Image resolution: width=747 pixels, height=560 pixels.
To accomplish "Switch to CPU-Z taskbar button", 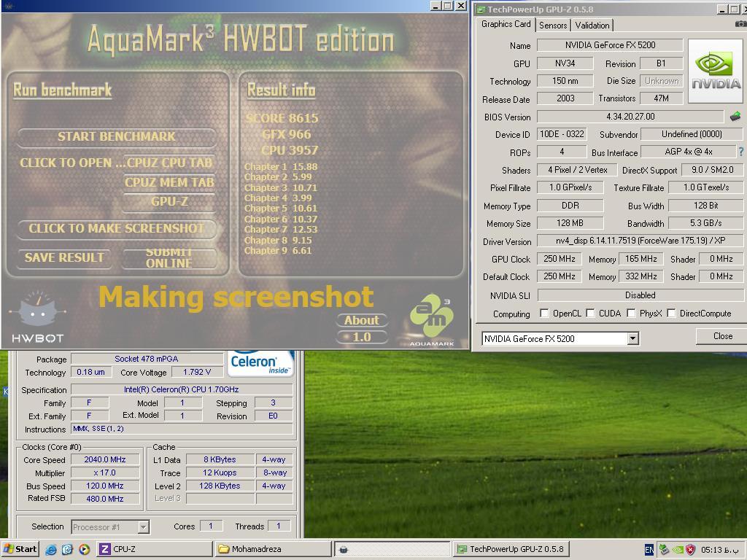I will (x=155, y=549).
